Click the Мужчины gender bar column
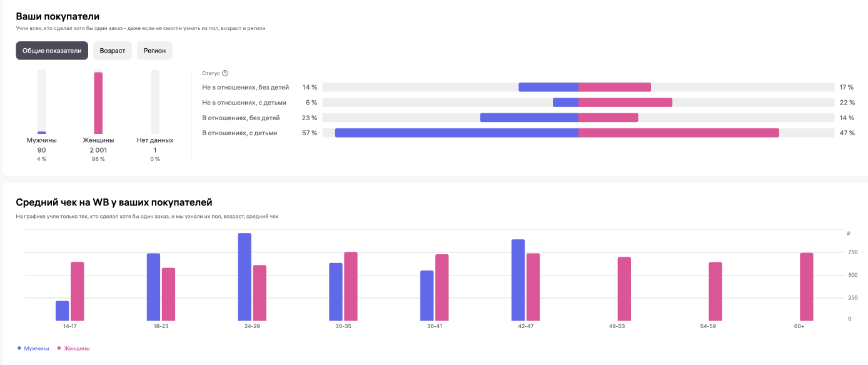 coord(42,102)
